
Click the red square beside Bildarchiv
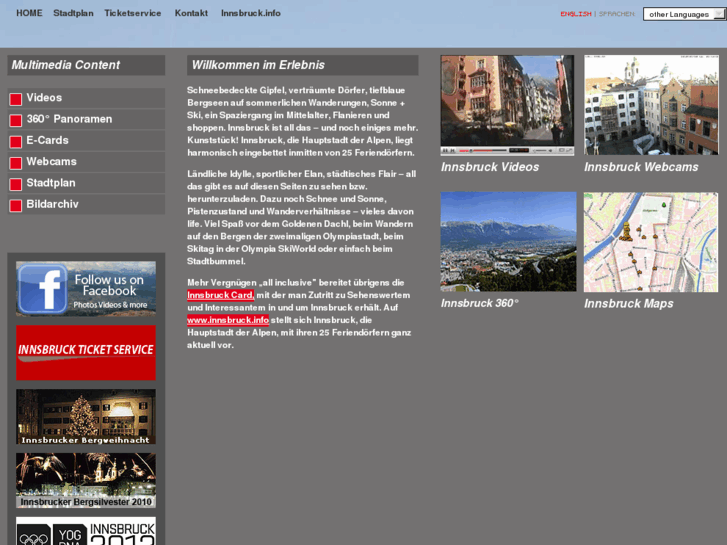[x=16, y=205]
